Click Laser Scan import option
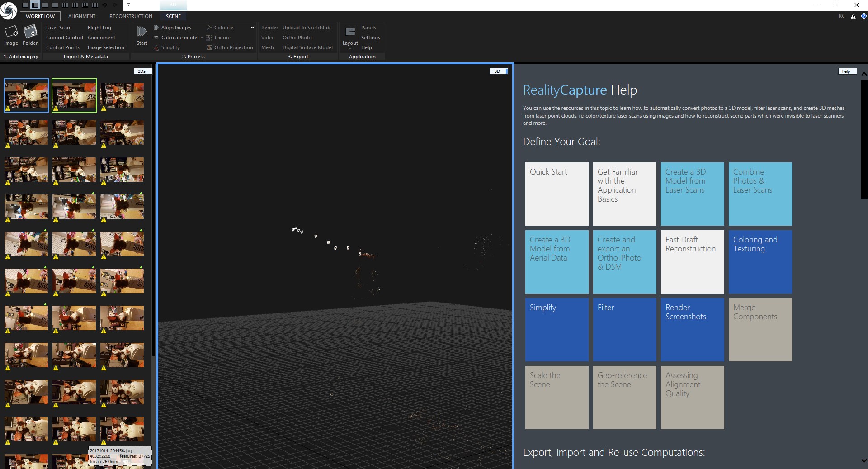Screen dimensions: 868x469 click(58, 28)
